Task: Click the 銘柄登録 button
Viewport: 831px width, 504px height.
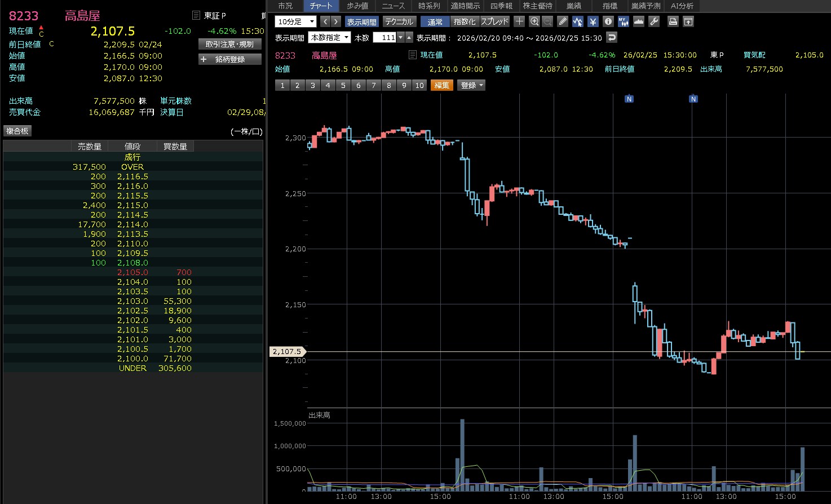Action: [x=230, y=59]
